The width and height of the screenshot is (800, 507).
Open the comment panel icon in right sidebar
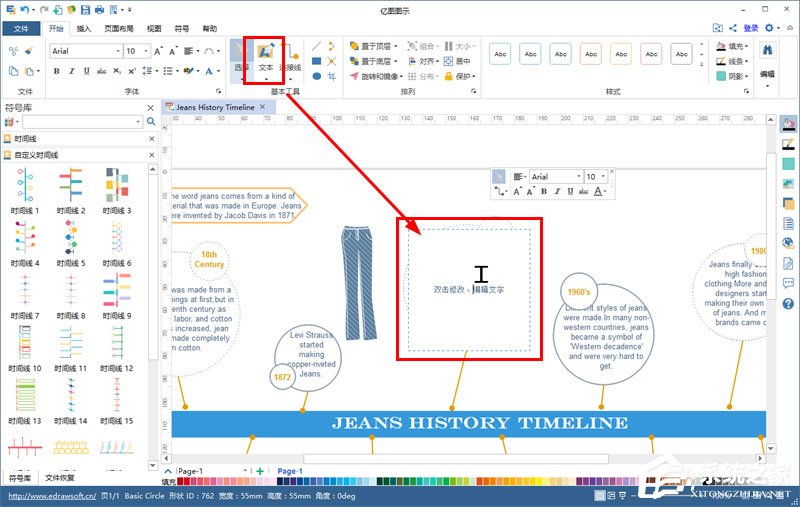pos(788,283)
